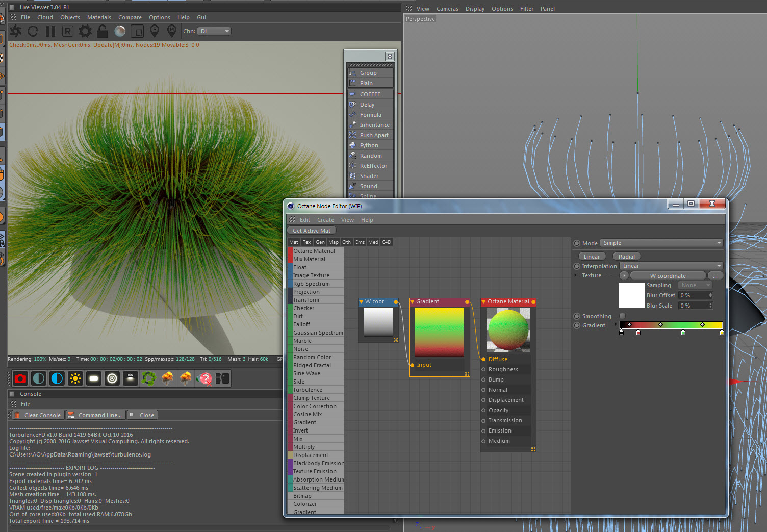767x532 pixels.
Task: Toggle the Mode animation radio circle
Action: (x=577, y=243)
